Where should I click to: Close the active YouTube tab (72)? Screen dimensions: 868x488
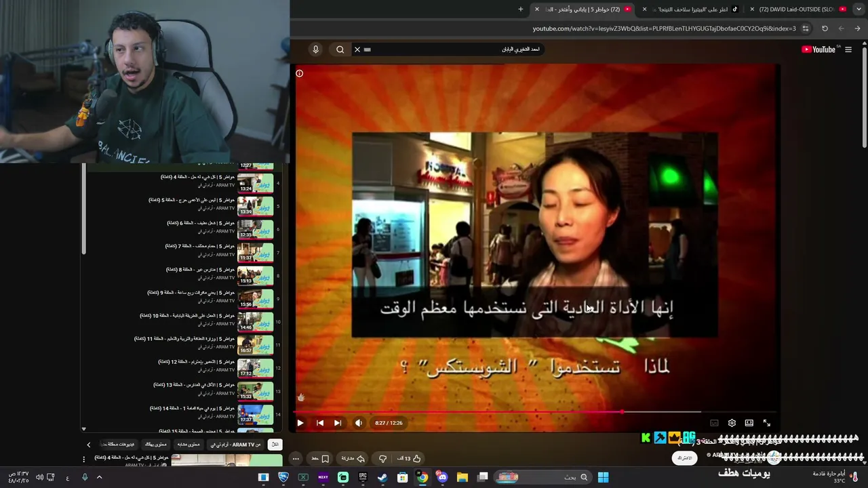pyautogui.click(x=537, y=9)
